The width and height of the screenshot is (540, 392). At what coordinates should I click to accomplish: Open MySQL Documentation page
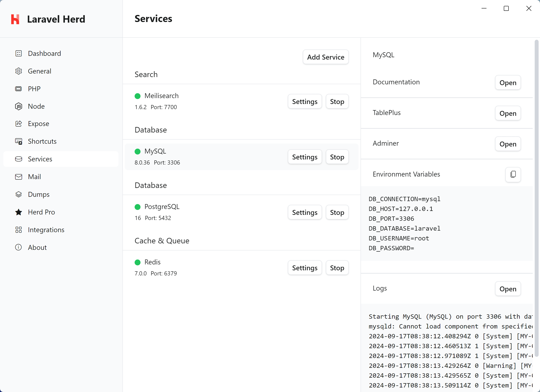coord(508,83)
